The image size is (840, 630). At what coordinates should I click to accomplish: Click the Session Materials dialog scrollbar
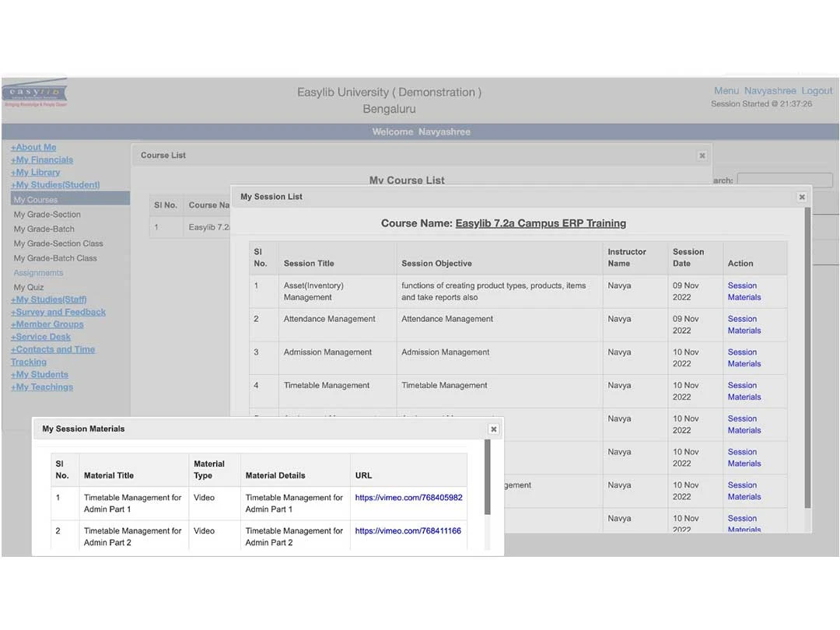[x=488, y=478]
